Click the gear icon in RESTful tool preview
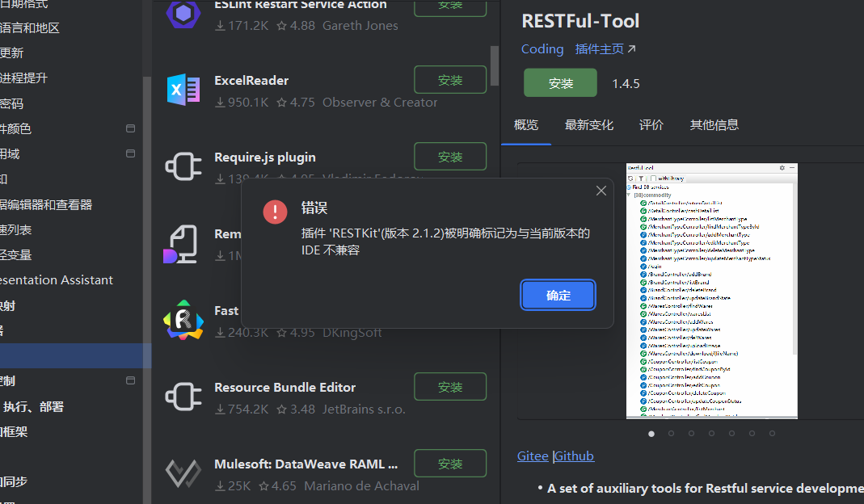Viewport: 864px width, 504px height. [x=782, y=167]
